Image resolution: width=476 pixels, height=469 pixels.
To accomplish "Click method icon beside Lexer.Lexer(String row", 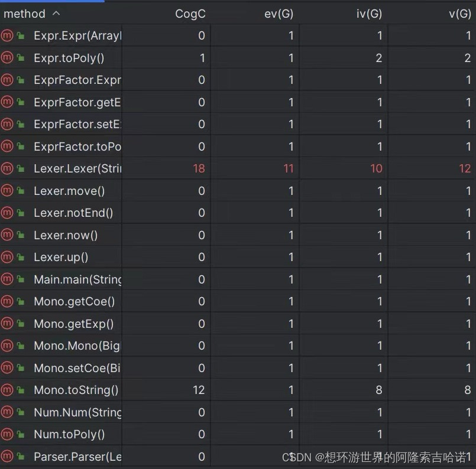I will point(7,168).
